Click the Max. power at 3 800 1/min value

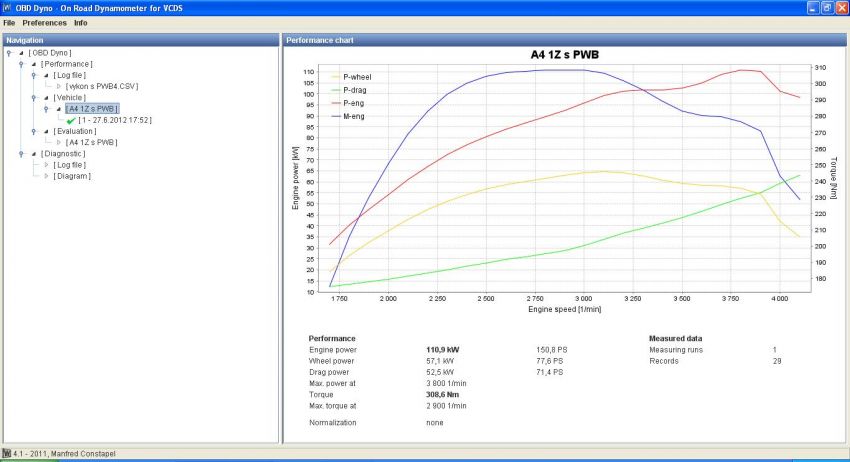(x=446, y=383)
